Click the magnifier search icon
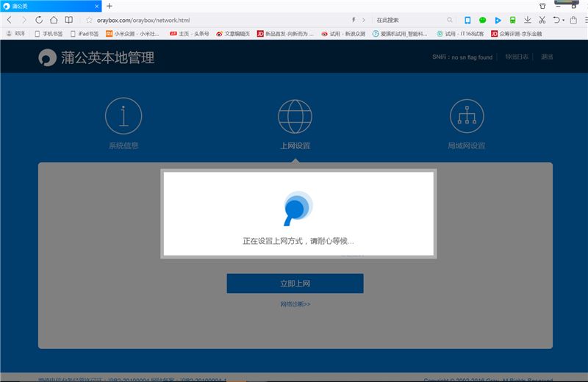 tap(450, 20)
